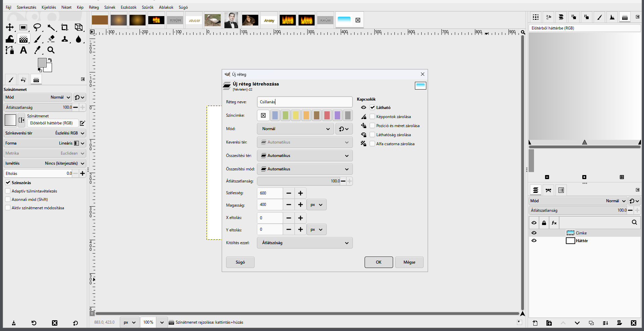The height and width of the screenshot is (331, 644).
Task: Create a new layer group
Action: coord(549,323)
